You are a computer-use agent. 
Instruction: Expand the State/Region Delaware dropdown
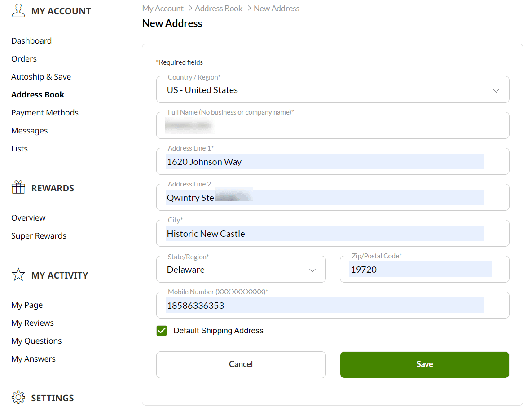(241, 270)
